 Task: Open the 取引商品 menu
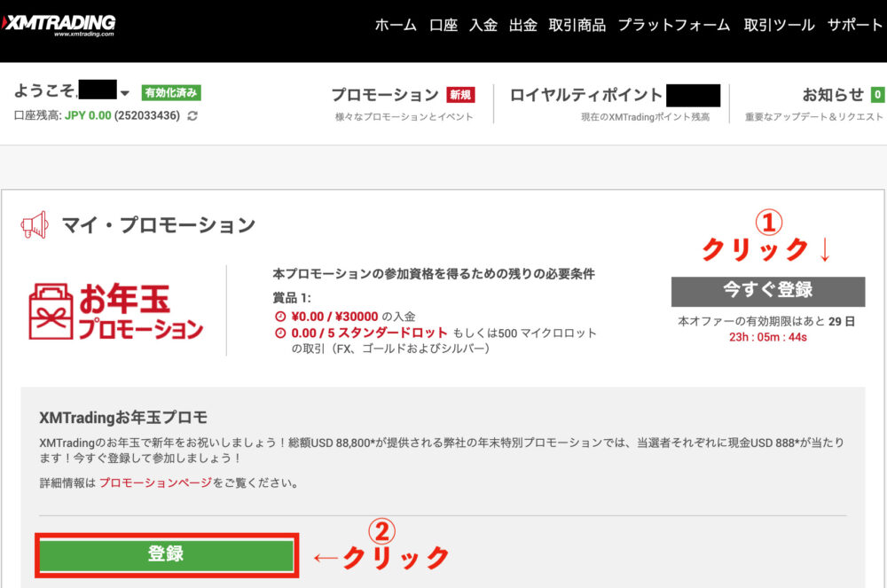[577, 25]
